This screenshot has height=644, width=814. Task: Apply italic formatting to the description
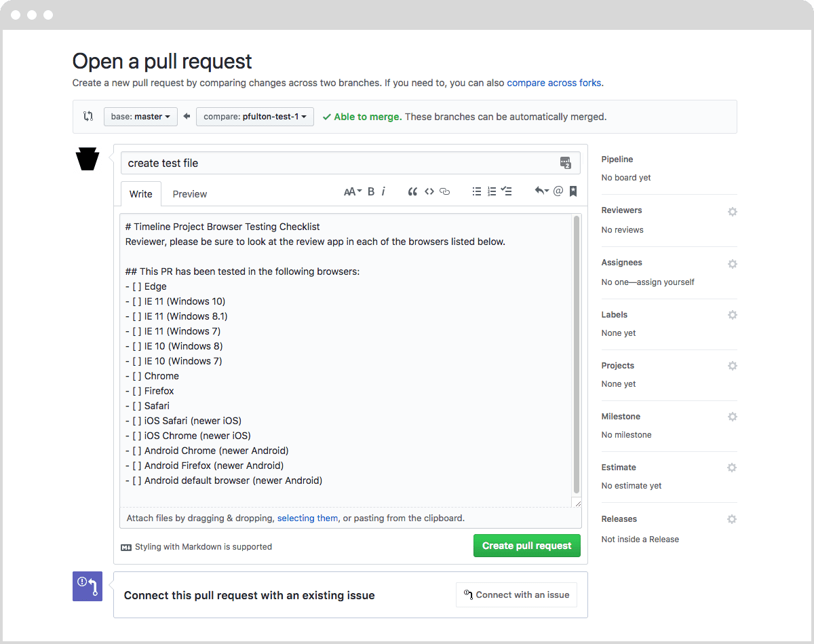coord(383,191)
